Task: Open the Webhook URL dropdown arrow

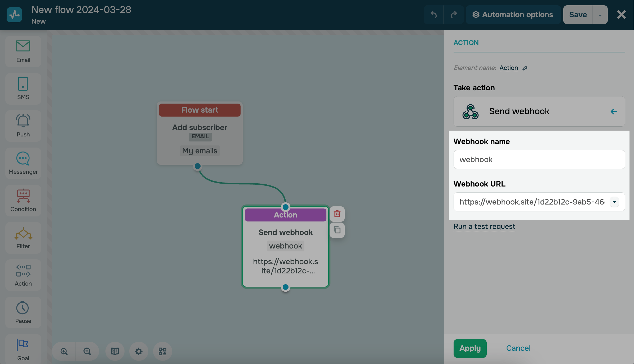Action: (x=614, y=202)
